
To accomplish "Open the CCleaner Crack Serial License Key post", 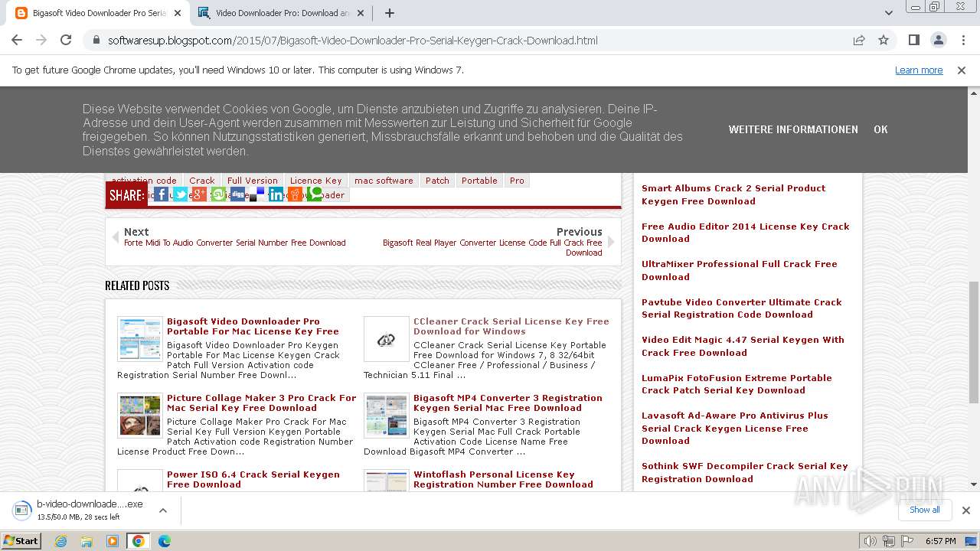I will click(x=511, y=327).
